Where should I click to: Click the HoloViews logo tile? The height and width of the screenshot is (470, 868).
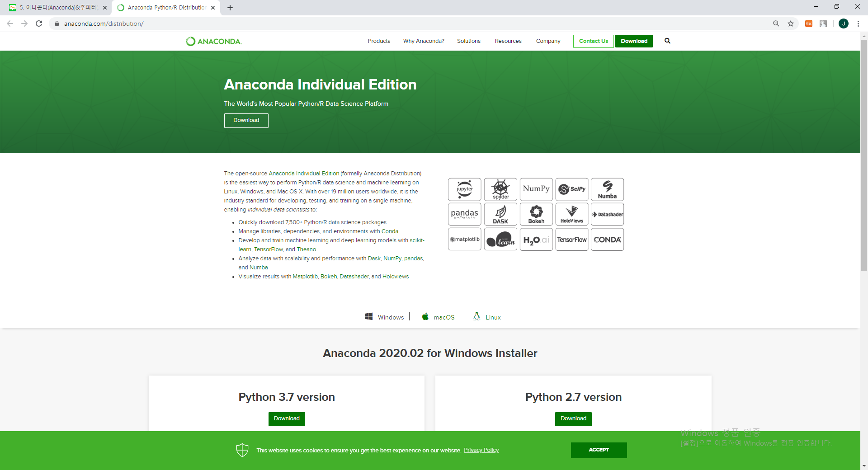click(572, 214)
